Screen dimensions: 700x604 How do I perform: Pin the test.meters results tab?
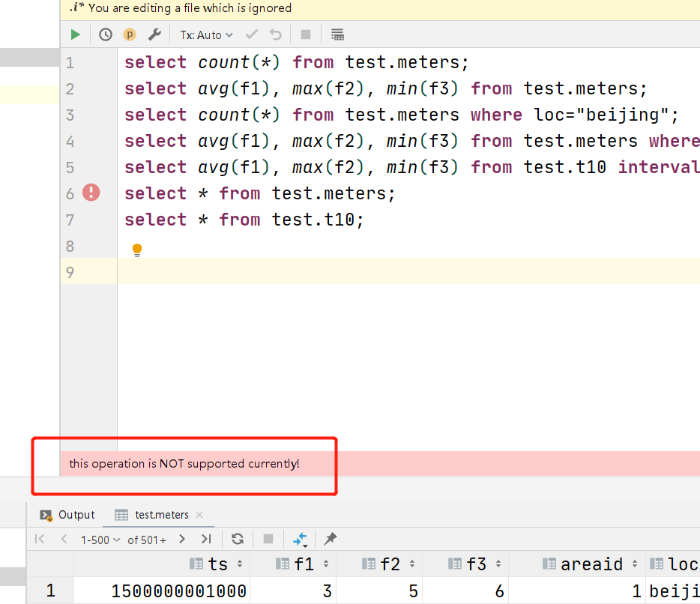330,539
